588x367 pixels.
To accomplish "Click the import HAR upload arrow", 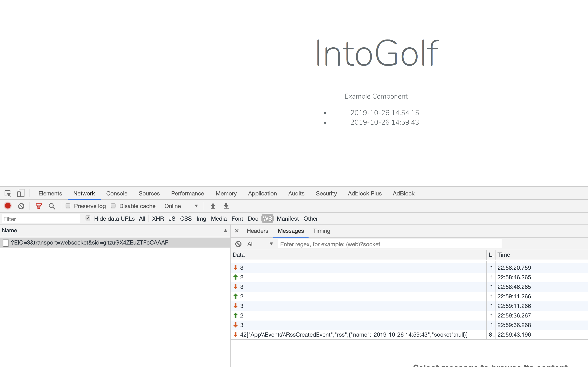I will [x=213, y=206].
